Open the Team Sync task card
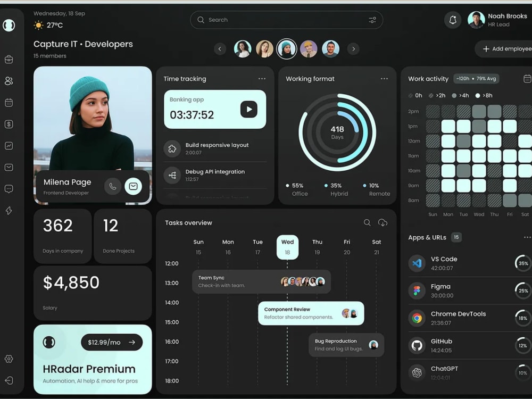This screenshot has height=399, width=532. 261,281
